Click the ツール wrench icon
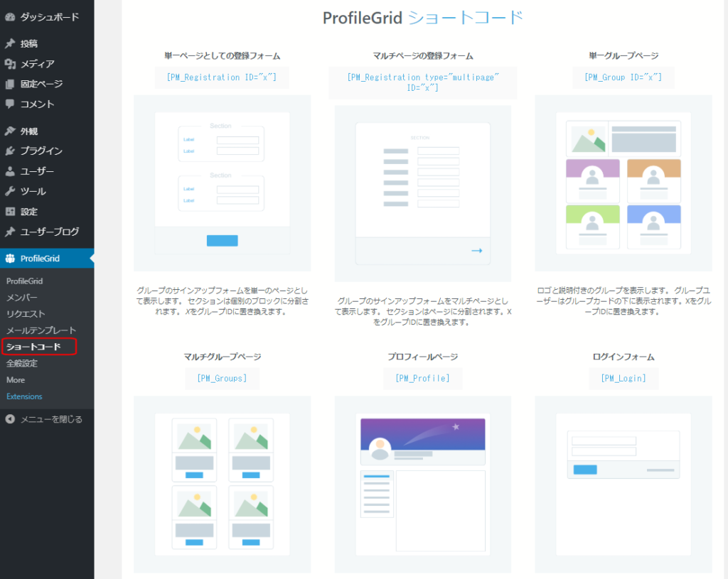 pyautogui.click(x=10, y=191)
